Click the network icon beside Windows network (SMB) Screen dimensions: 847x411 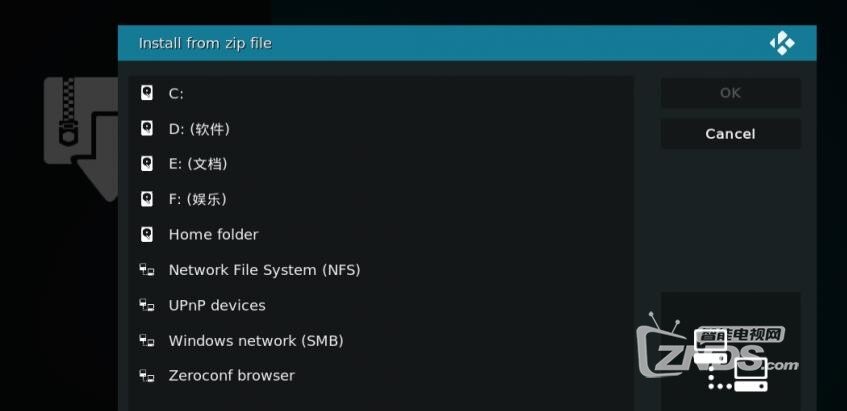(146, 340)
